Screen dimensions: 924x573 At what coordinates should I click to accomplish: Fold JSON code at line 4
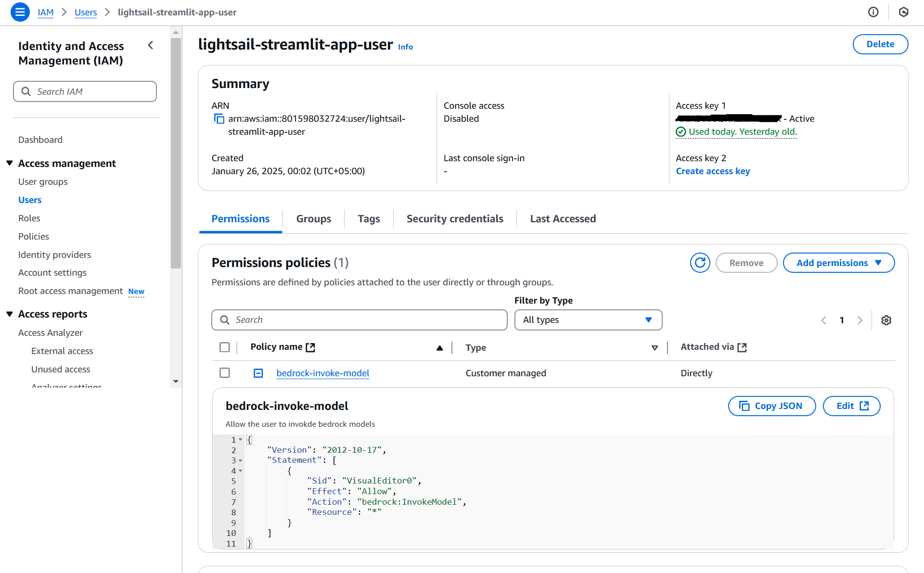click(240, 471)
